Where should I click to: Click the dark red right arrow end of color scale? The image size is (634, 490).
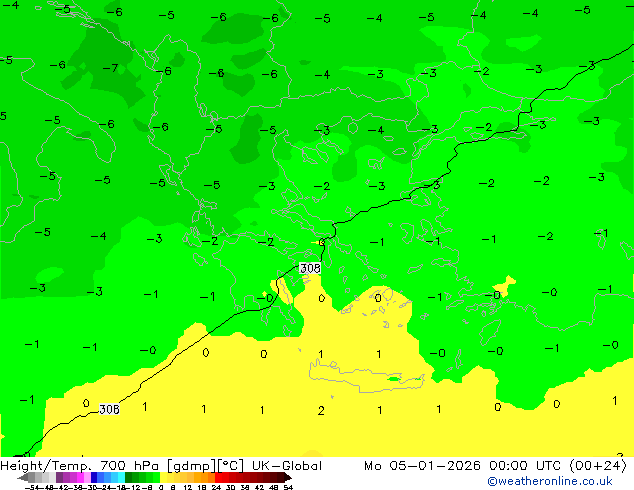287,478
